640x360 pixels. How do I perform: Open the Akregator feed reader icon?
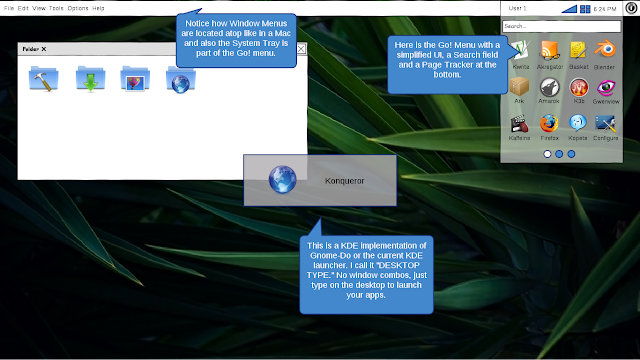(550, 51)
